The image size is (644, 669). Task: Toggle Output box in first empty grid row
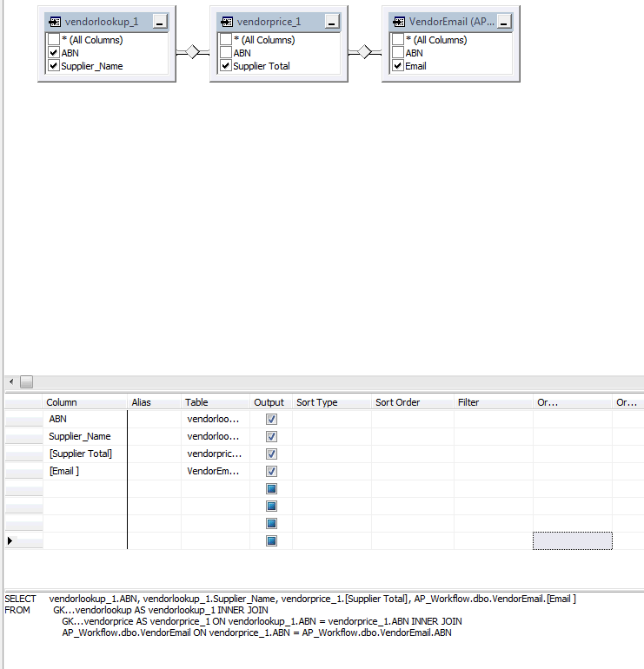click(271, 489)
